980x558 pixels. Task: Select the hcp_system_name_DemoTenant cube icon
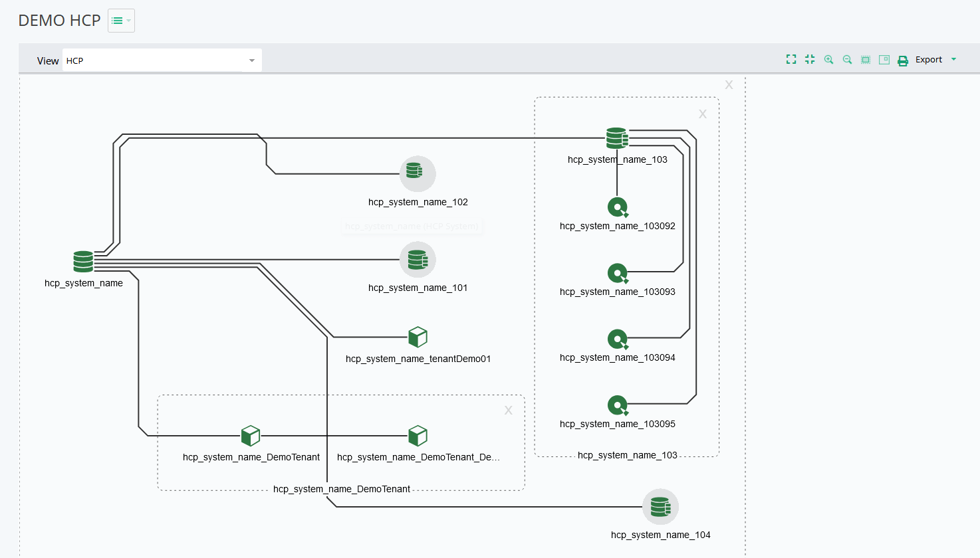click(251, 436)
